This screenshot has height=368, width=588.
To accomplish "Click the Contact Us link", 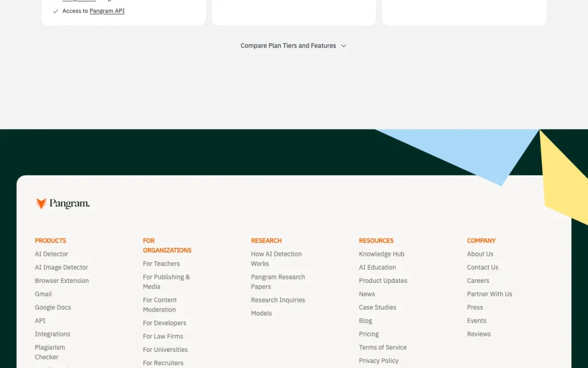I will (x=482, y=267).
